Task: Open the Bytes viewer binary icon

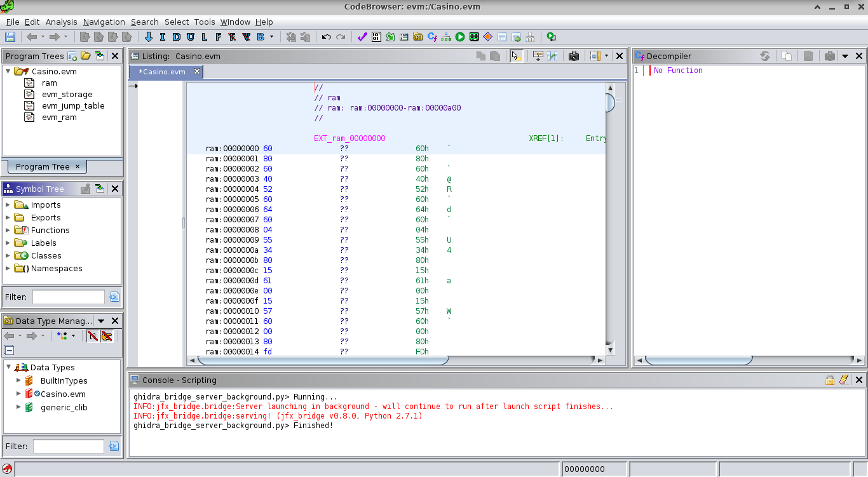Action: tap(376, 37)
